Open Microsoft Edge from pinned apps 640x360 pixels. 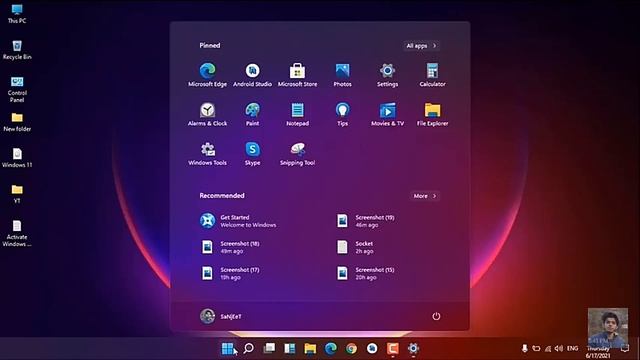(x=207, y=75)
